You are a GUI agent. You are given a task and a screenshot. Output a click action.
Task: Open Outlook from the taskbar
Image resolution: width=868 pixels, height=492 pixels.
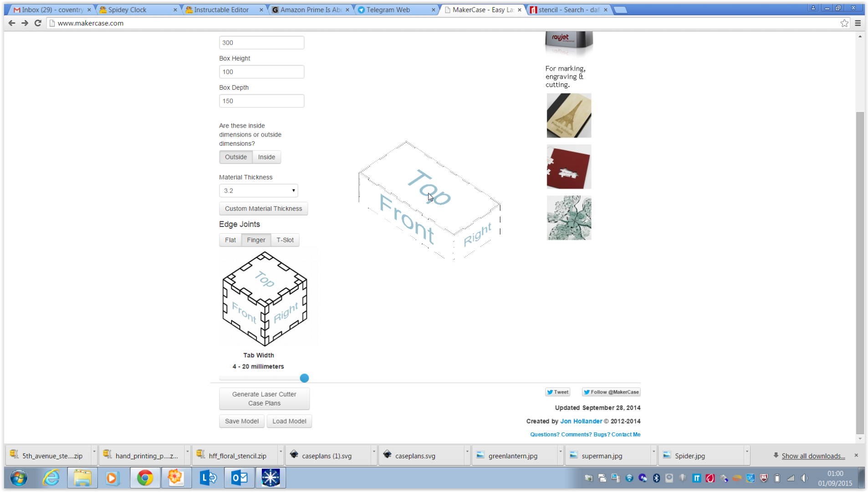[239, 477]
